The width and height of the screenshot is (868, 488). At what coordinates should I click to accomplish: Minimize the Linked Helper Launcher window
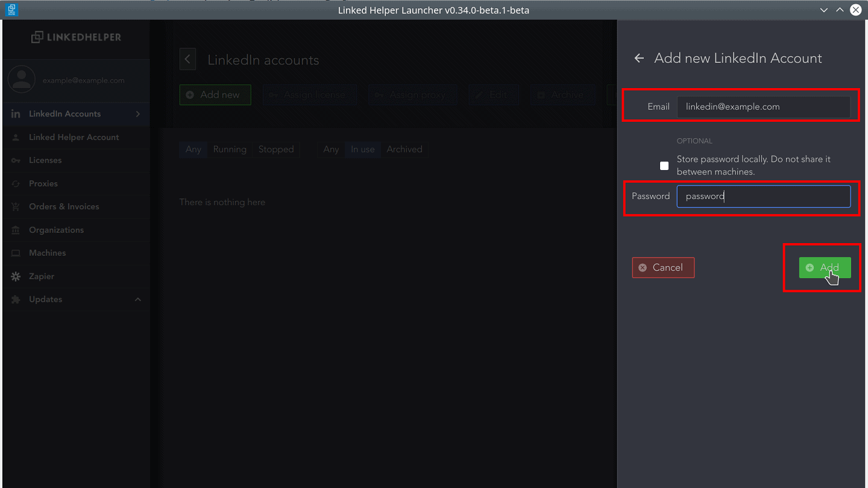pos(824,10)
